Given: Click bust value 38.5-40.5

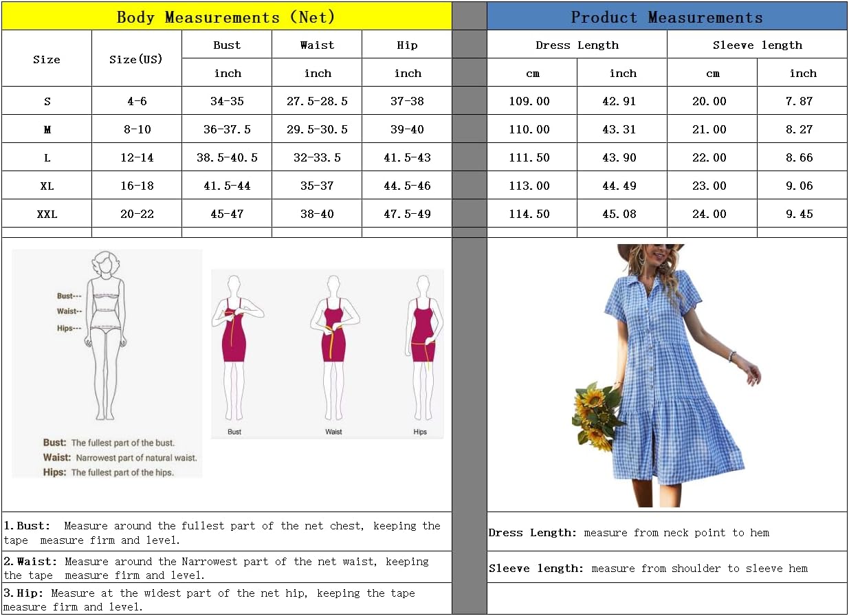Looking at the screenshot, I should (227, 157).
